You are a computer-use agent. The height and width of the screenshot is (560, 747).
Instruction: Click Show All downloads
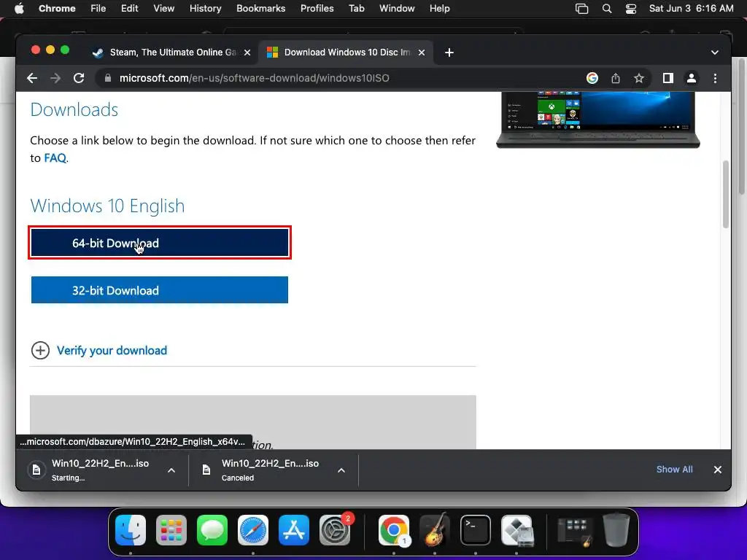click(675, 470)
